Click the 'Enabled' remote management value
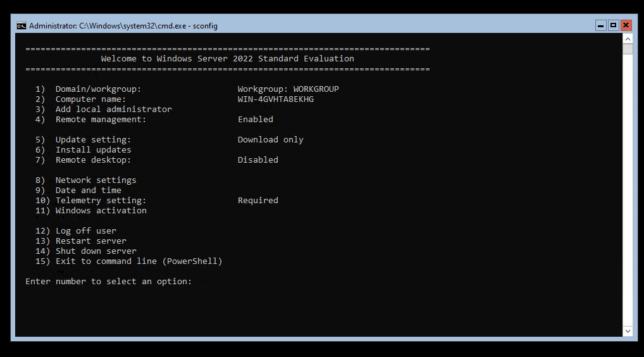This screenshot has height=357, width=644. tap(256, 120)
